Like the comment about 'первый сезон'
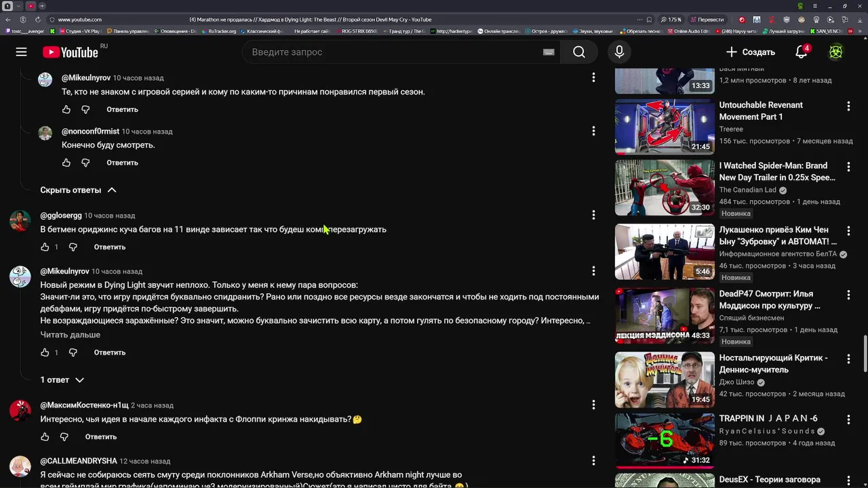This screenshot has height=488, width=868. pos(66,109)
